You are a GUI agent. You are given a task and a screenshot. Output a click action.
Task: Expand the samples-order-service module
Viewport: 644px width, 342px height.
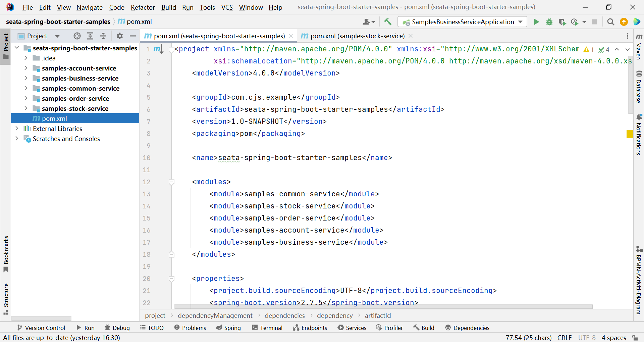(26, 98)
